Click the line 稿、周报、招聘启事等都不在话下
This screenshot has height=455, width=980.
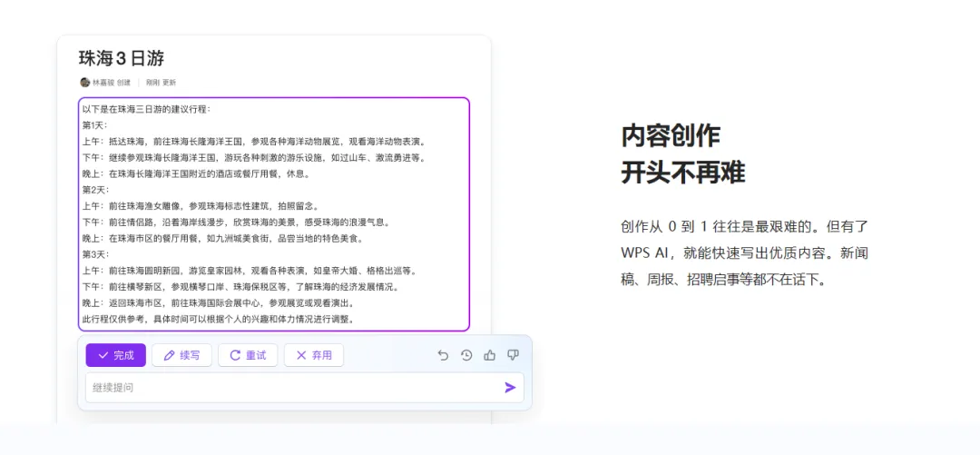tap(724, 280)
